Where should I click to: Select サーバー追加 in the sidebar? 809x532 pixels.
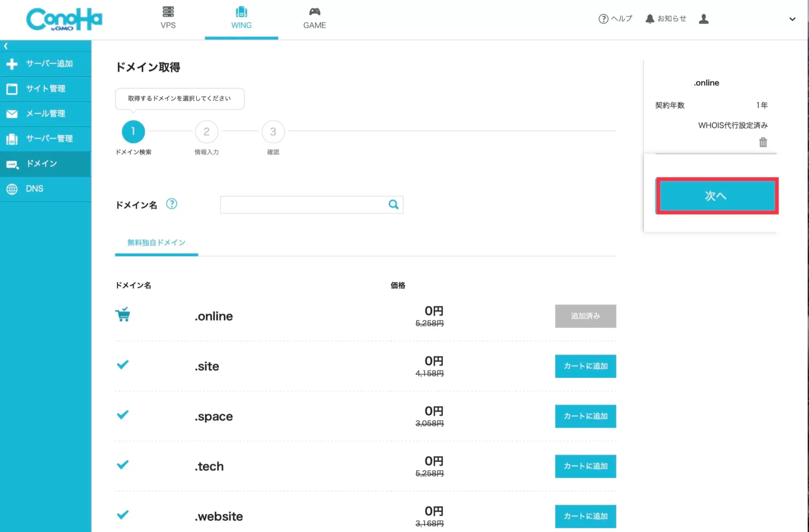[x=46, y=64]
